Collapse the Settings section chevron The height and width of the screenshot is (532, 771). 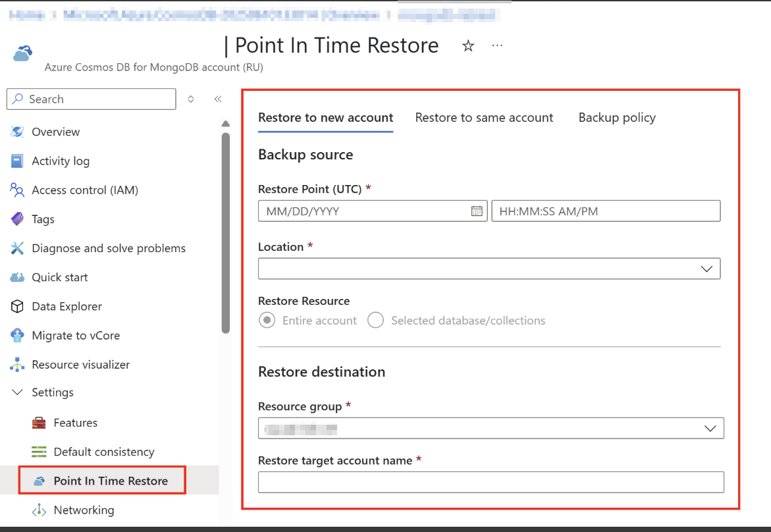pos(17,392)
